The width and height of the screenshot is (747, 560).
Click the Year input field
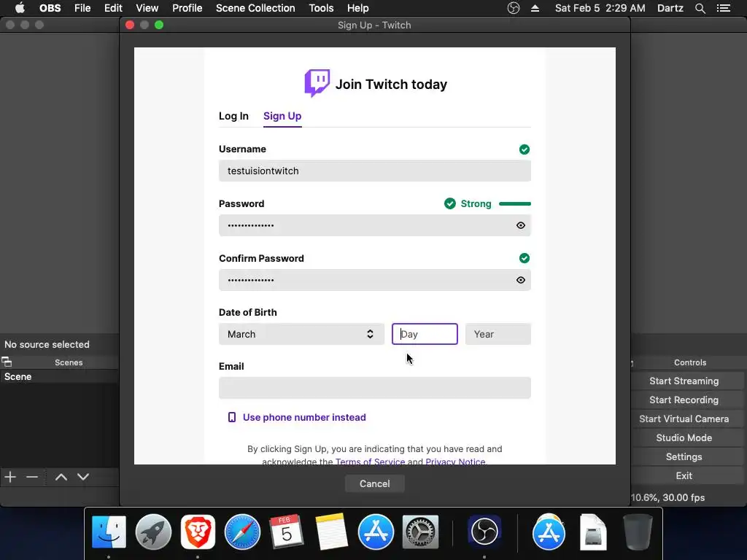(498, 334)
